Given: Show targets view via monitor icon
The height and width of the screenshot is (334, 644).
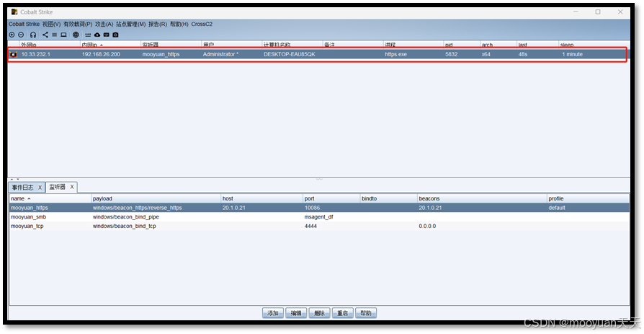Looking at the screenshot, I should [63, 35].
